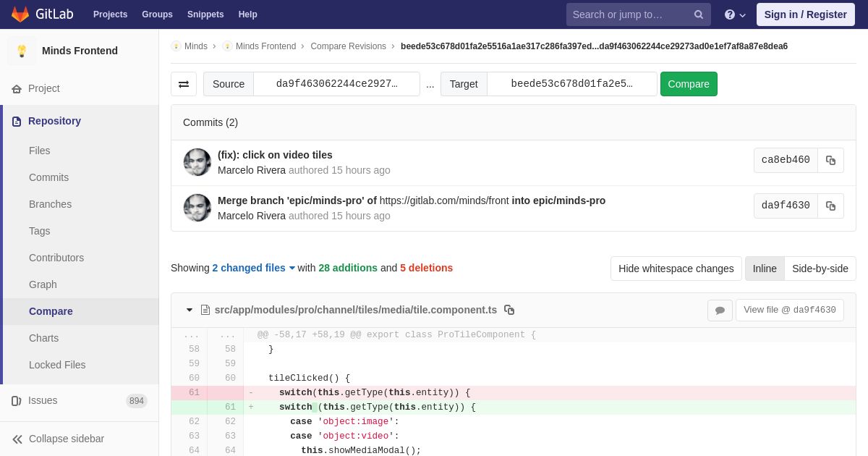Open the Help question mark dropdown
The image size is (868, 456).
click(735, 14)
